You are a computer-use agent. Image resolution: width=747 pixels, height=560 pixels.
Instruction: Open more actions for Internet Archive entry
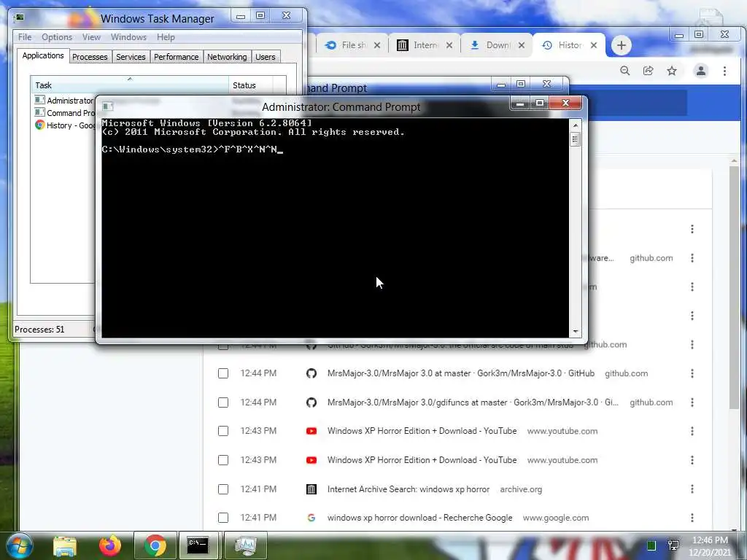pos(692,489)
